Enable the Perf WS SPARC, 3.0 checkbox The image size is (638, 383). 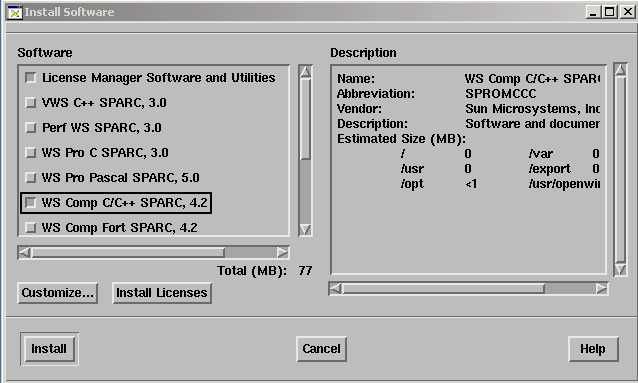pos(31,127)
